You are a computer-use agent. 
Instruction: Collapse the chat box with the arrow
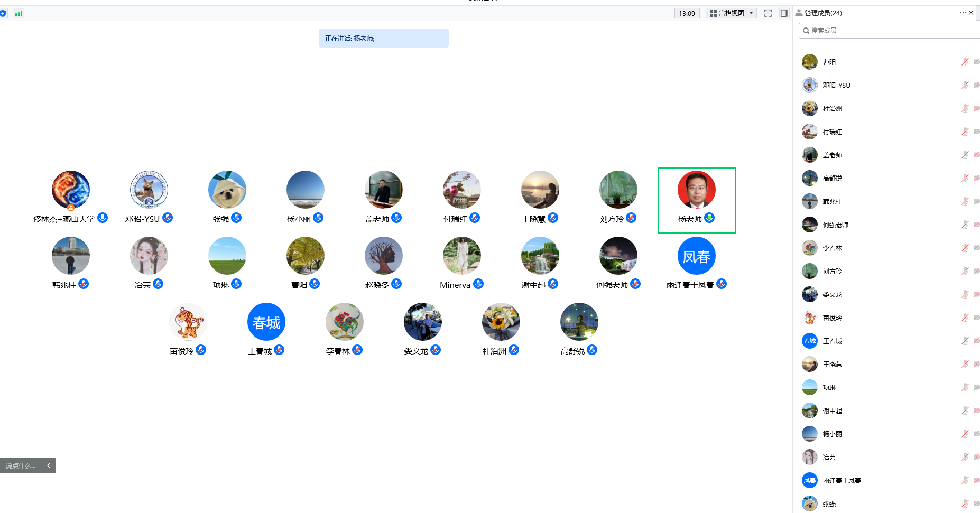(x=49, y=465)
